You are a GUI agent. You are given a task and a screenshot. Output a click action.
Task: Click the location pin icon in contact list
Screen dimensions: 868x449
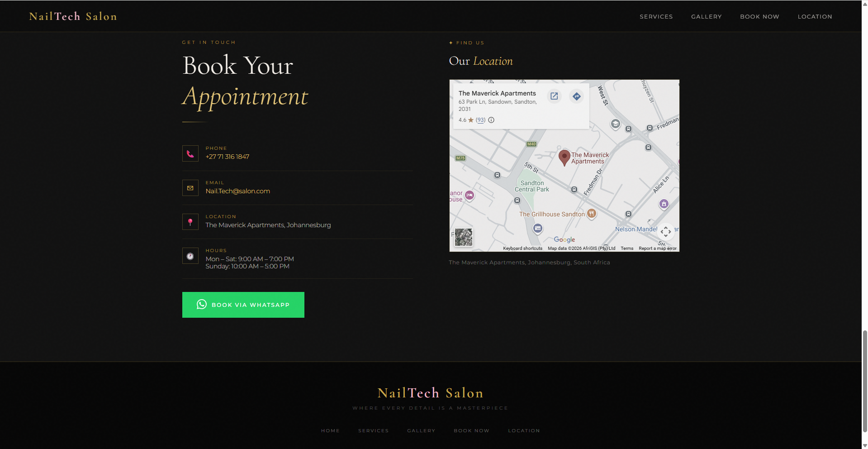point(190,222)
